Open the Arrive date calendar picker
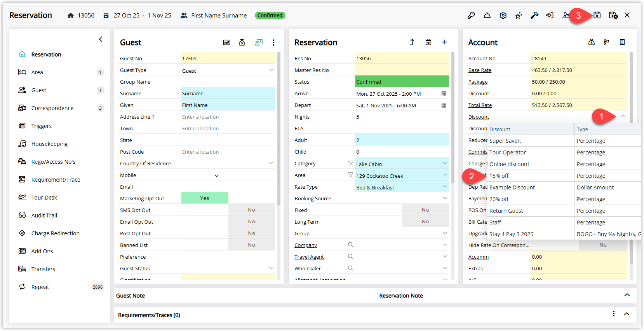 click(x=444, y=94)
